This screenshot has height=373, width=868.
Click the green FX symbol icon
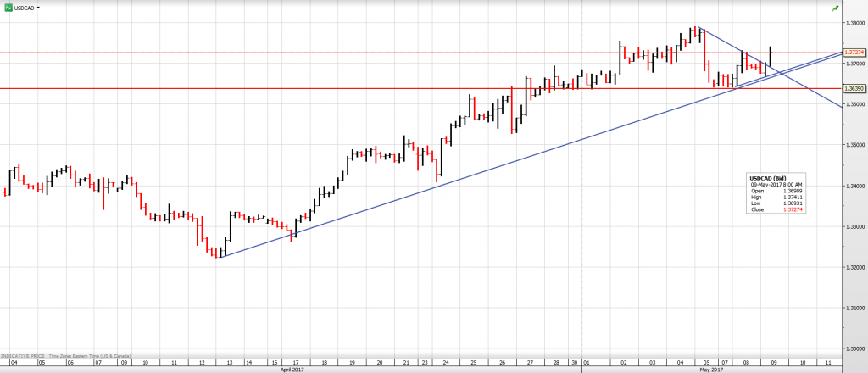[8, 7]
